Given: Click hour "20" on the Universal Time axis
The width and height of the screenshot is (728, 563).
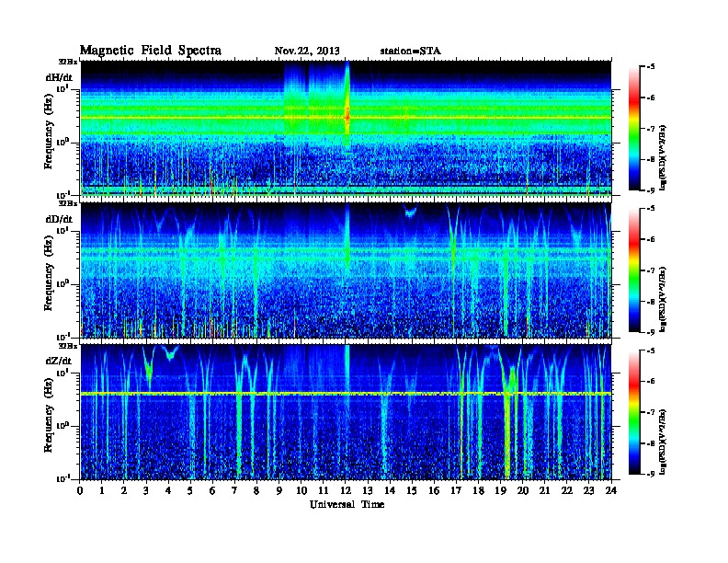Looking at the screenshot, I should pyautogui.click(x=523, y=491).
